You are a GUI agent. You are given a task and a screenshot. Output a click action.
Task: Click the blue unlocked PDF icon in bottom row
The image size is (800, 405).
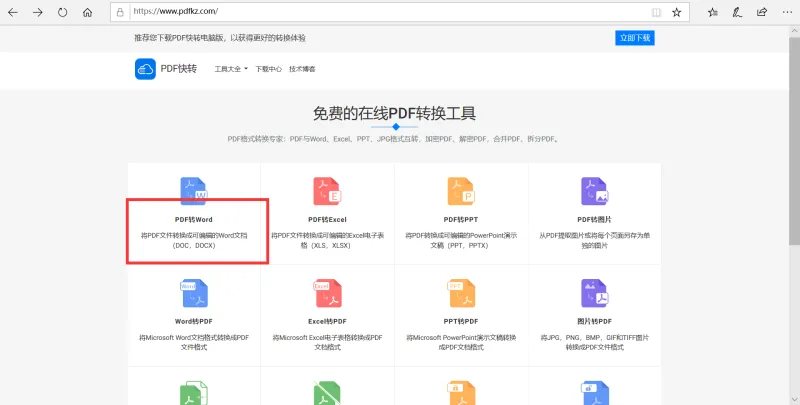click(595, 393)
